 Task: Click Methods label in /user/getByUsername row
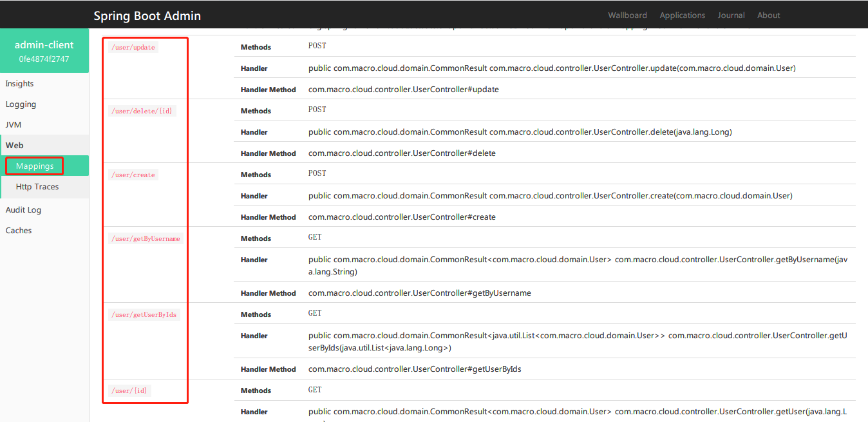click(x=256, y=239)
